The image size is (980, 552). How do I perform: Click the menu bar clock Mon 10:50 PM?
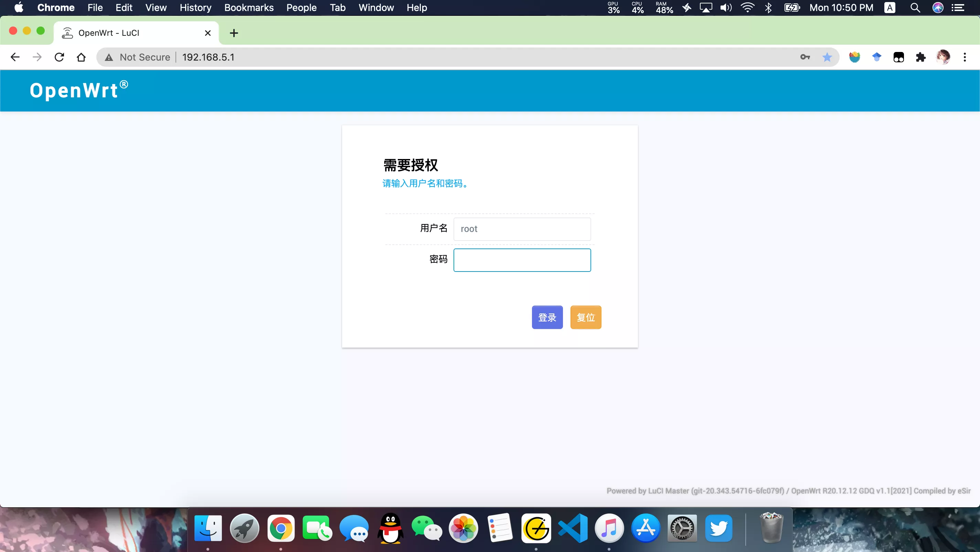[x=841, y=8]
